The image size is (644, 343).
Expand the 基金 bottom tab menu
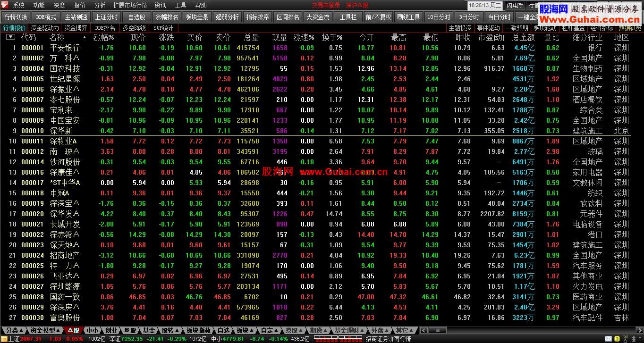pos(149,330)
